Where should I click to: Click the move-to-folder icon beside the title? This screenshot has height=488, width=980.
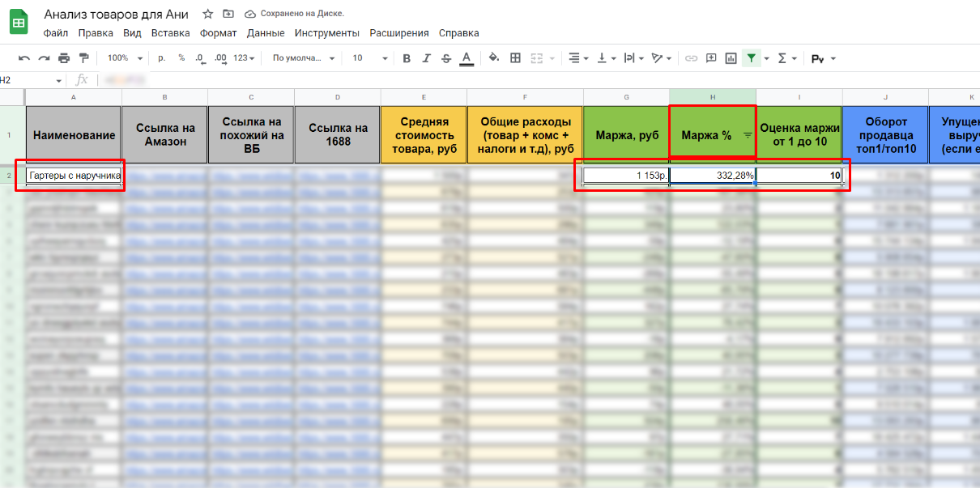coord(228,14)
